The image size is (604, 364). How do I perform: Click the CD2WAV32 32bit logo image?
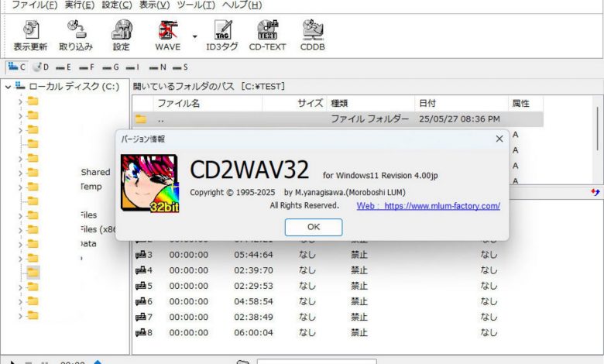[x=149, y=184]
